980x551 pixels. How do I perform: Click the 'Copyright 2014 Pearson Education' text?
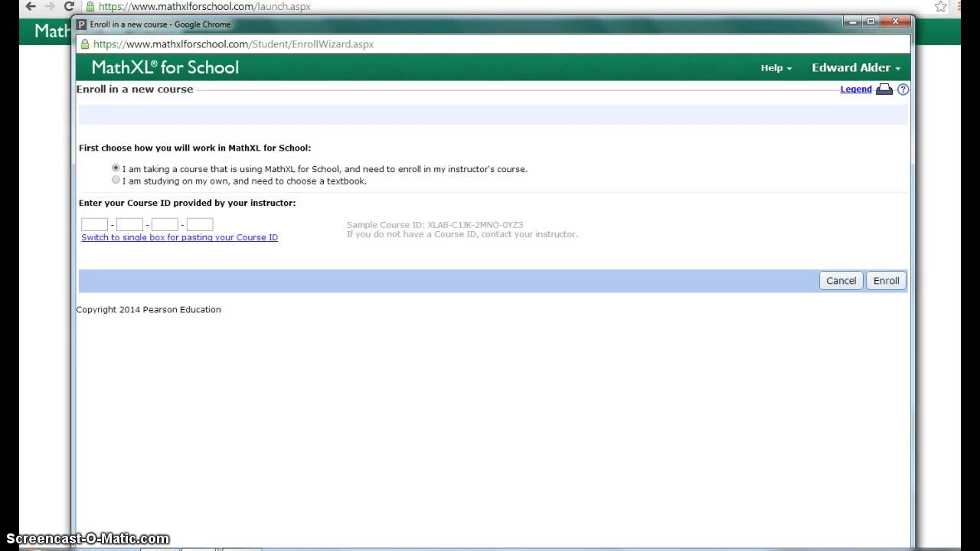point(149,310)
